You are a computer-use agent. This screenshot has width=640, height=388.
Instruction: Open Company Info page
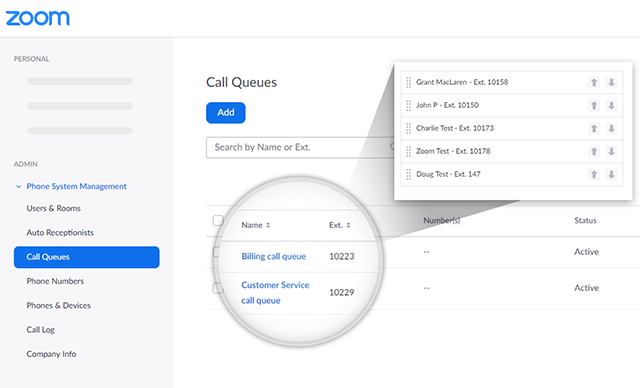coord(51,354)
